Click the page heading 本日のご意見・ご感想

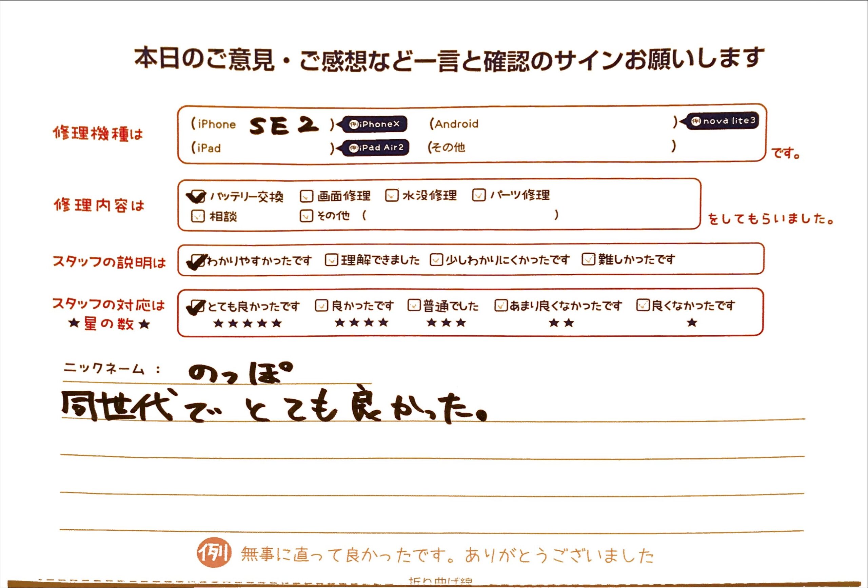pos(449,59)
